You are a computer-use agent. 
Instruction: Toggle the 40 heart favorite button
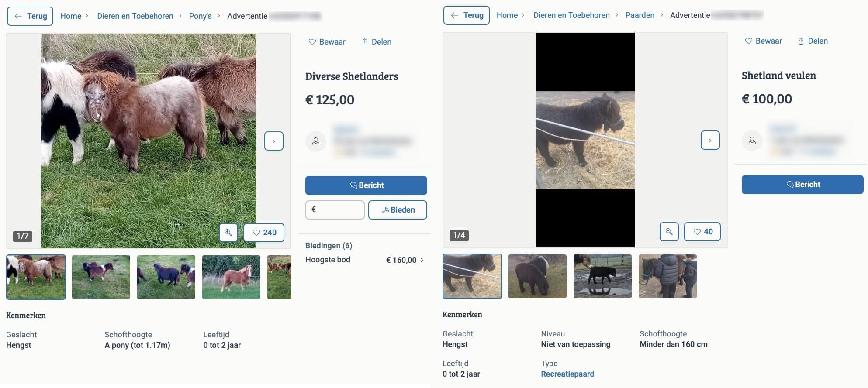(x=702, y=232)
